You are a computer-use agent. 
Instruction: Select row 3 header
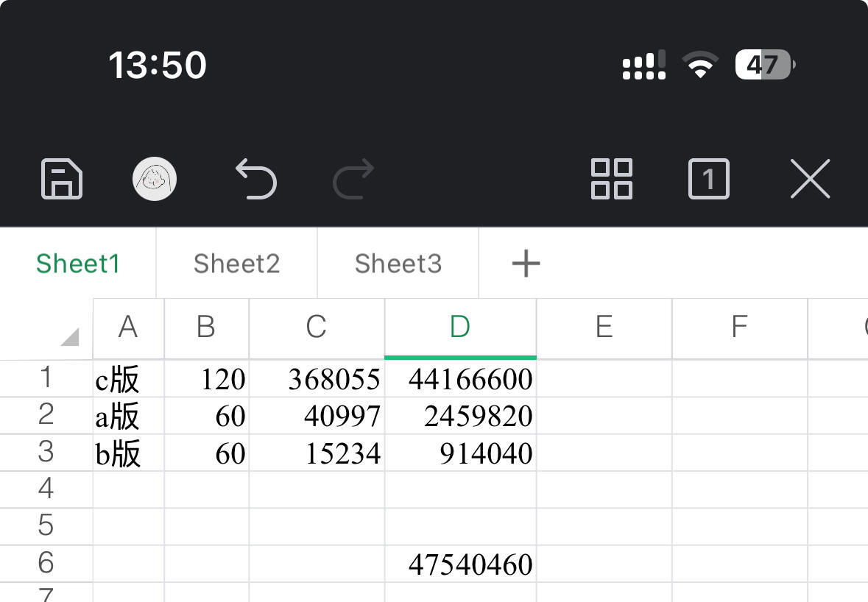point(46,453)
